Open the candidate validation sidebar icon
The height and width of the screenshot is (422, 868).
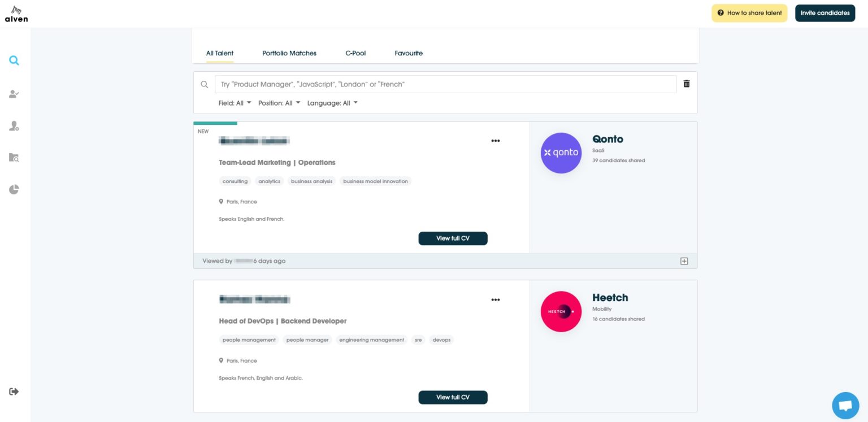tap(13, 94)
